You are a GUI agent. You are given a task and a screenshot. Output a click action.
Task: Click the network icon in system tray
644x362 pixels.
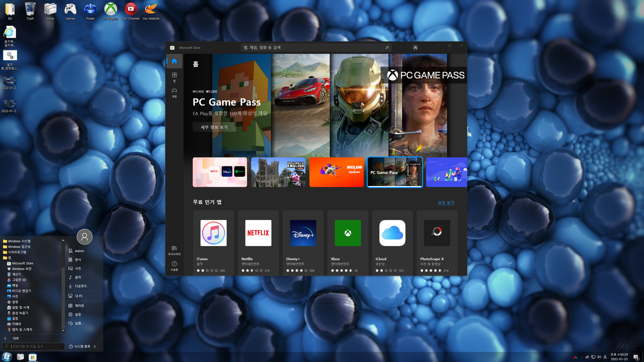pyautogui.click(x=593, y=357)
